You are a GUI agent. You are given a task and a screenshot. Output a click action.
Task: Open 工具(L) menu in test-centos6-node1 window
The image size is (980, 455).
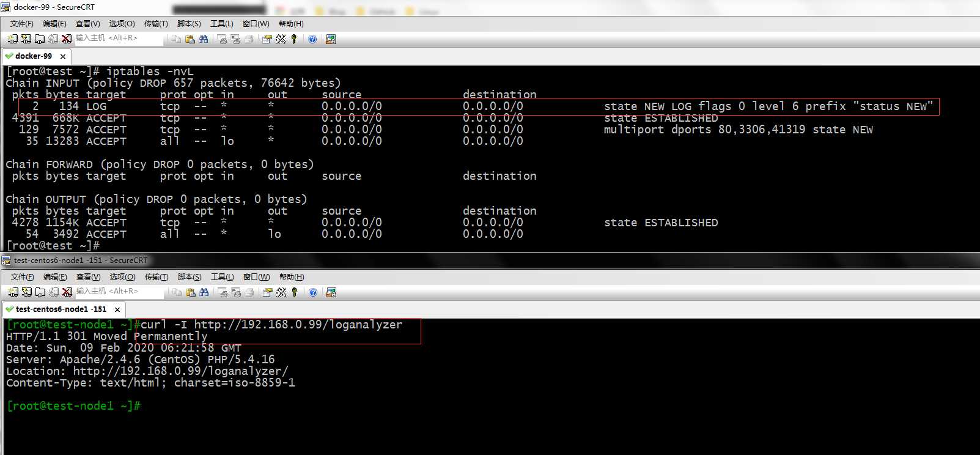223,277
